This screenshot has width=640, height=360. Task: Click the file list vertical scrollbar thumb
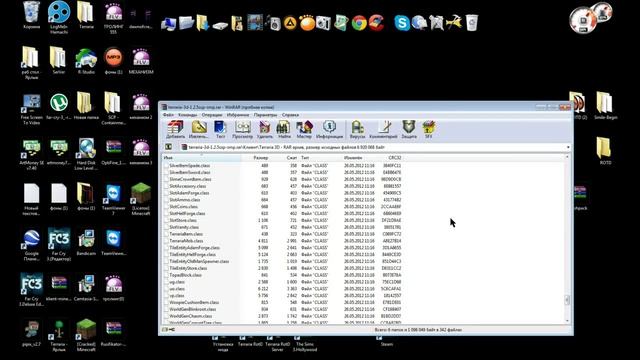567,300
